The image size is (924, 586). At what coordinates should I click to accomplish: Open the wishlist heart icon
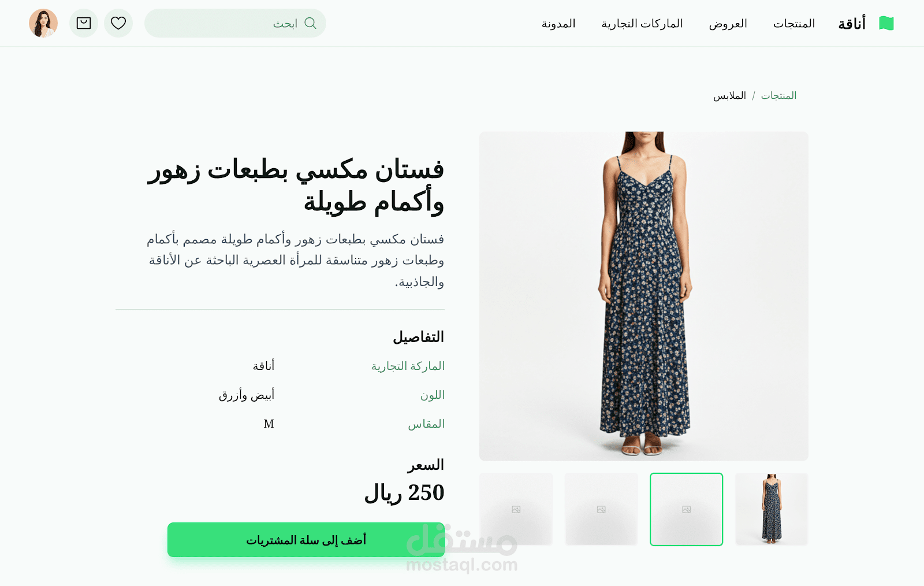[118, 23]
